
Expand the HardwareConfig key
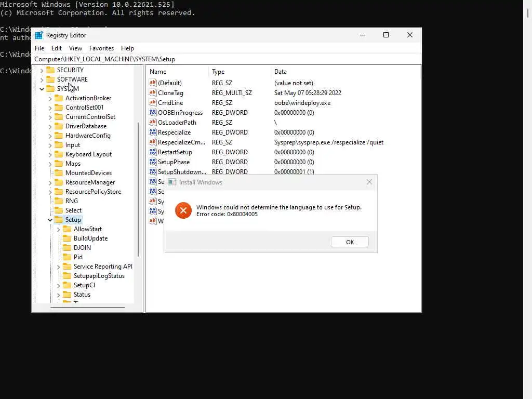pyautogui.click(x=50, y=136)
